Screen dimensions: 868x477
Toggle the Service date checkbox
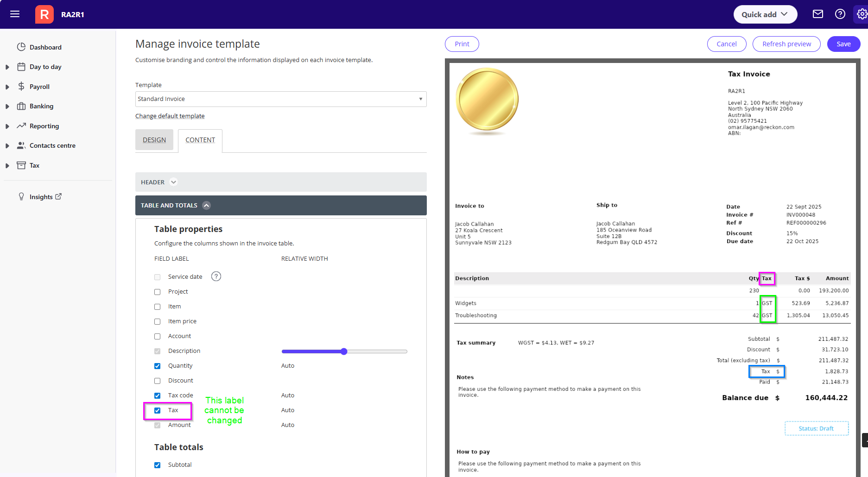pos(158,277)
